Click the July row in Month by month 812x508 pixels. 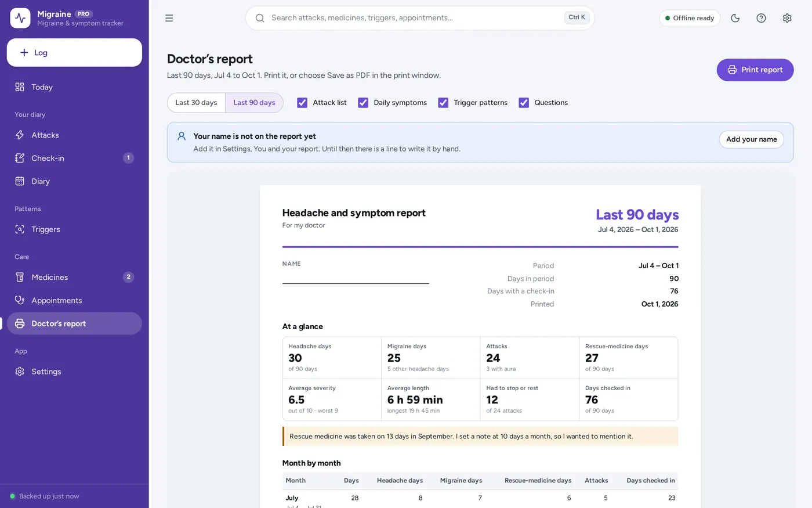tap(480, 499)
